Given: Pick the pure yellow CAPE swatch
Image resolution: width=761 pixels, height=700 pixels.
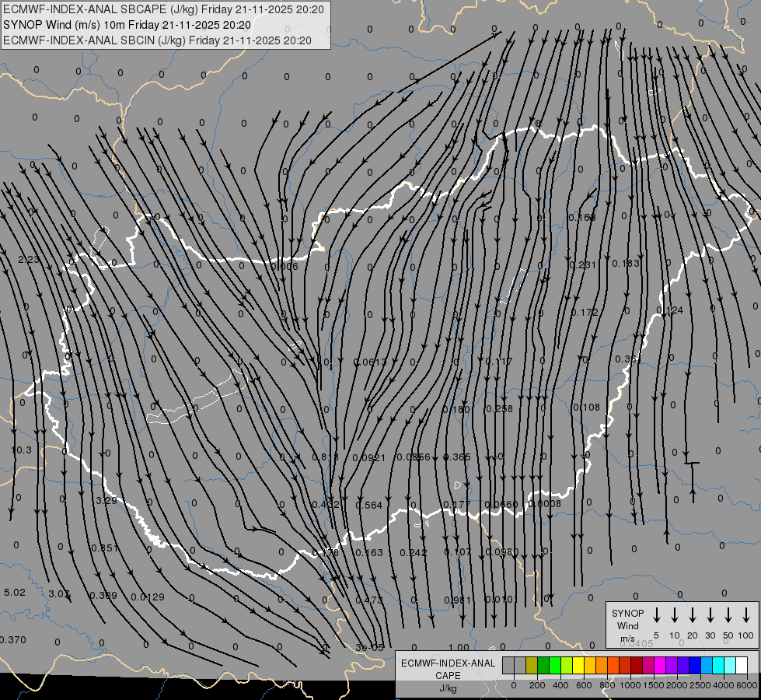Looking at the screenshot, I should point(578,666).
